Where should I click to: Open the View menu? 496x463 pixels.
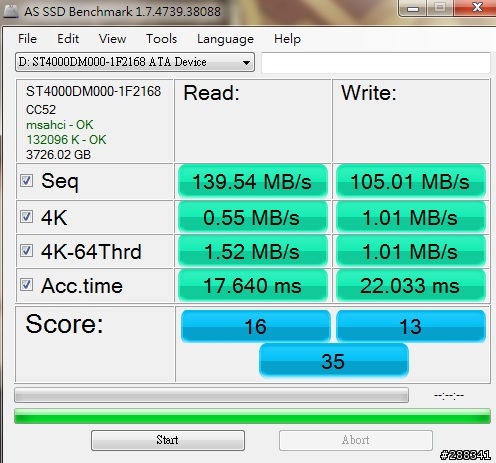click(112, 39)
